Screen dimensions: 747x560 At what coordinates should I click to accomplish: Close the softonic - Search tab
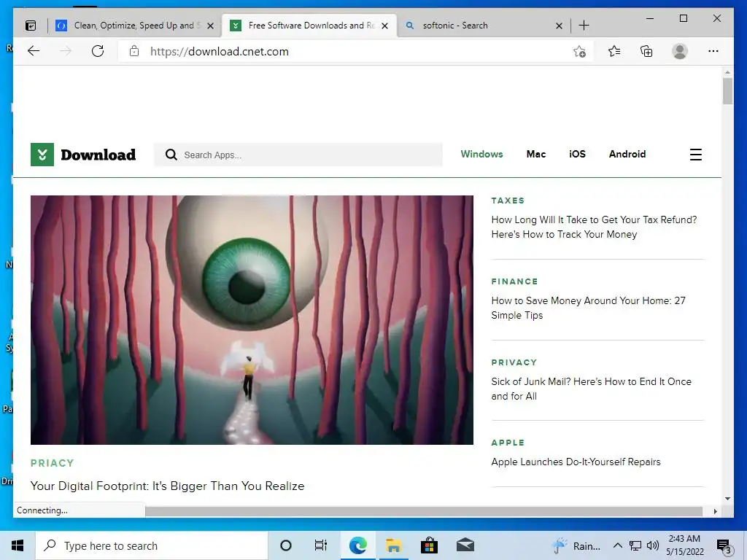coord(560,26)
